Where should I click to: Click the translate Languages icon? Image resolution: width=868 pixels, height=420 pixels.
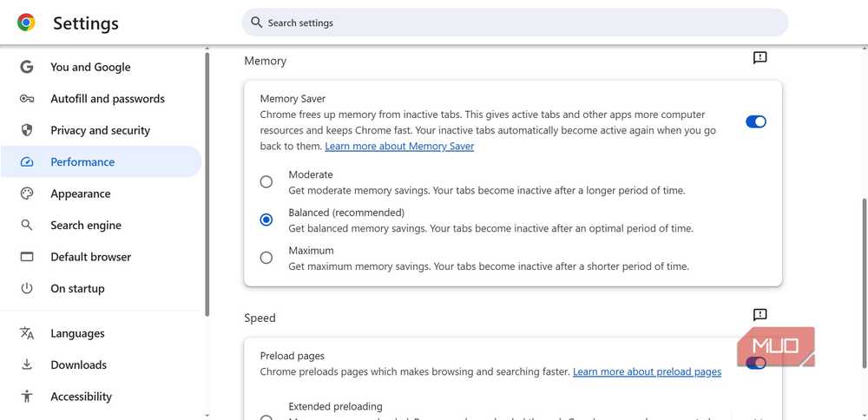(x=27, y=333)
